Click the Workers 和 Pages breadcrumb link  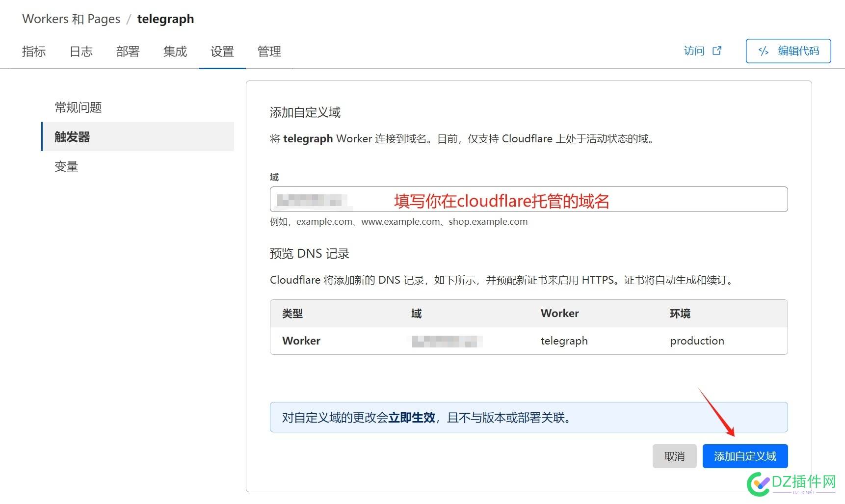coord(71,19)
